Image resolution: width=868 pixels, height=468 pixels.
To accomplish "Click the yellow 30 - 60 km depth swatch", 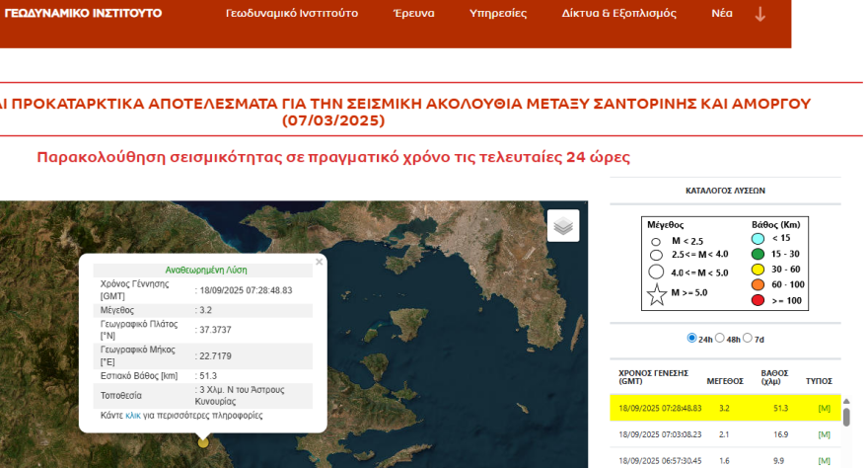I will (x=758, y=270).
